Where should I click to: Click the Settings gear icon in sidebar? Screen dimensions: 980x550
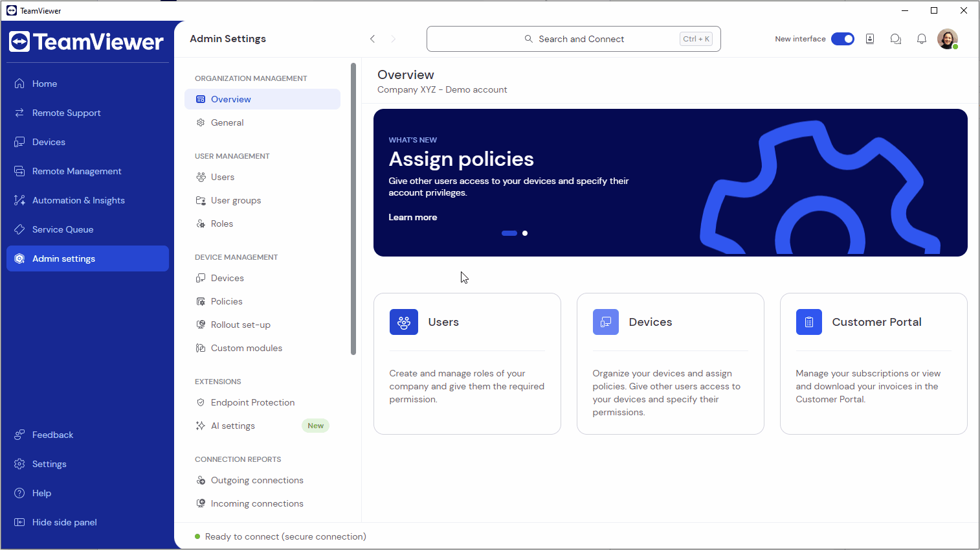point(19,464)
